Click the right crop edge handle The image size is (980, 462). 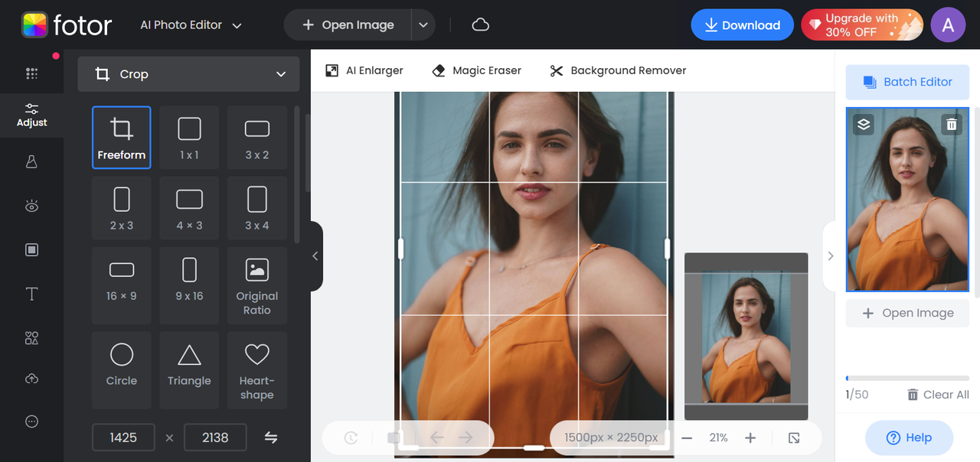pyautogui.click(x=667, y=249)
